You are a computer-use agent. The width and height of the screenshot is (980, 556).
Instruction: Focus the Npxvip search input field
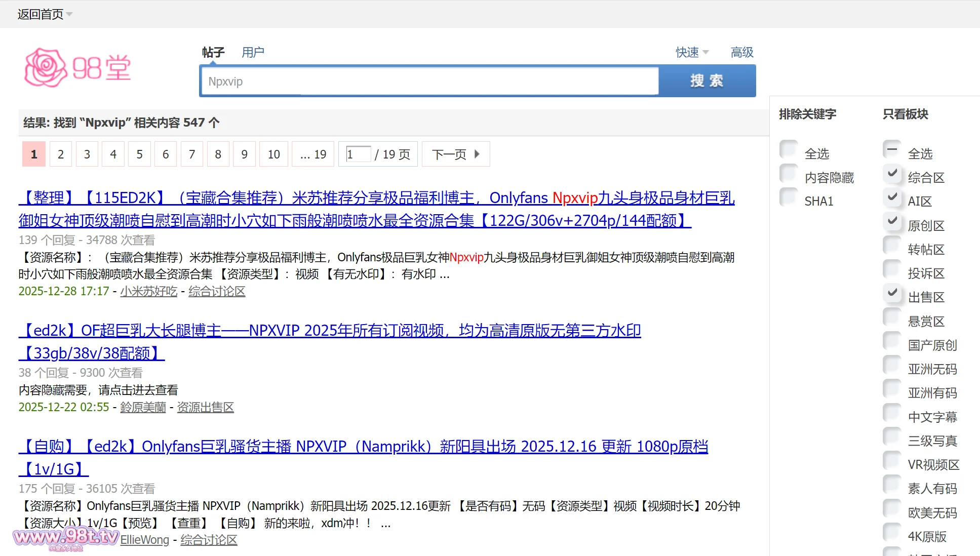point(429,81)
